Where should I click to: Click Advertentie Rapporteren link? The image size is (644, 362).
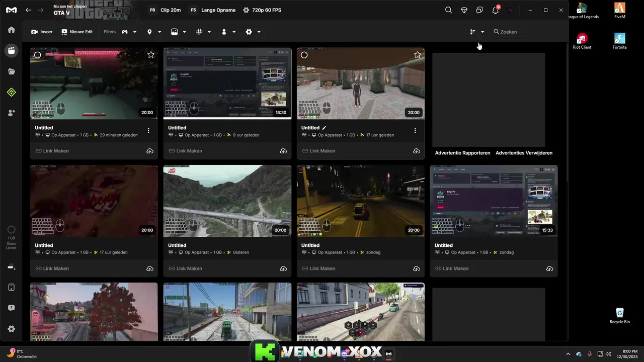pyautogui.click(x=462, y=153)
